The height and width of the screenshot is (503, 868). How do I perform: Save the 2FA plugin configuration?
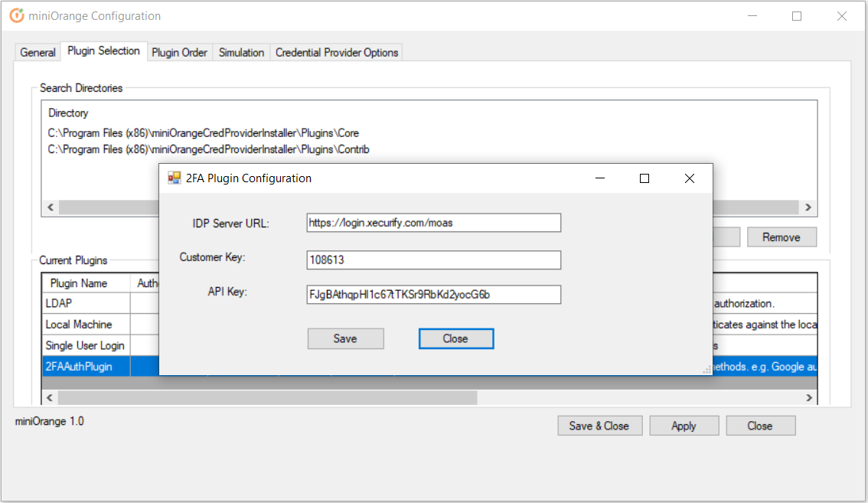pos(345,338)
